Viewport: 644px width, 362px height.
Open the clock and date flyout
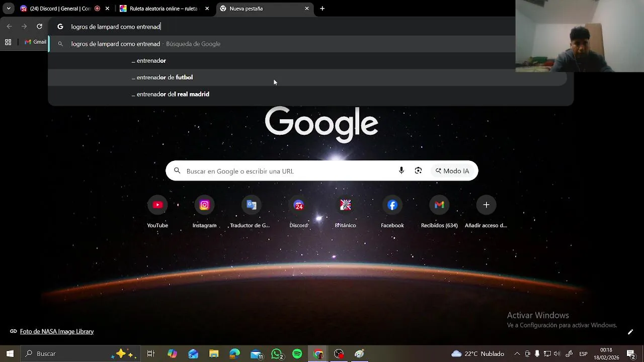click(x=606, y=354)
